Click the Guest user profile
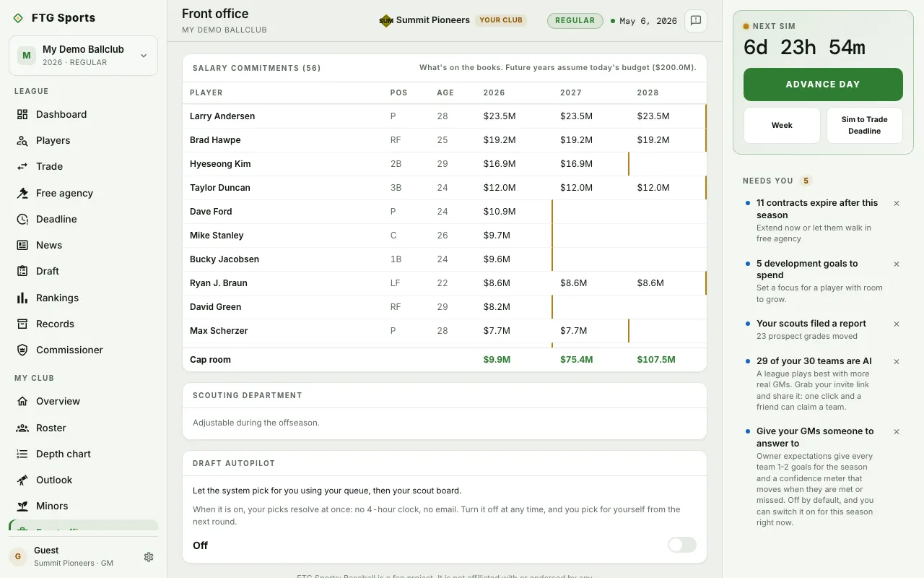 [x=74, y=556]
